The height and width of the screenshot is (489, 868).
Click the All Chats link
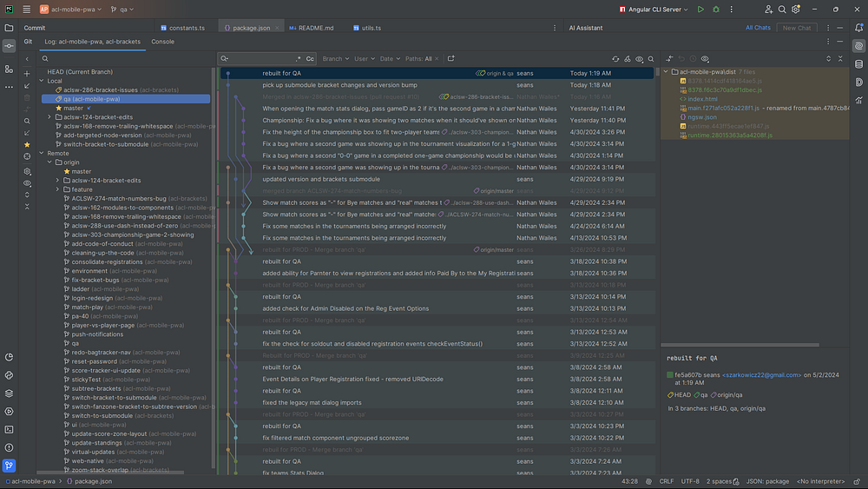pyautogui.click(x=758, y=28)
